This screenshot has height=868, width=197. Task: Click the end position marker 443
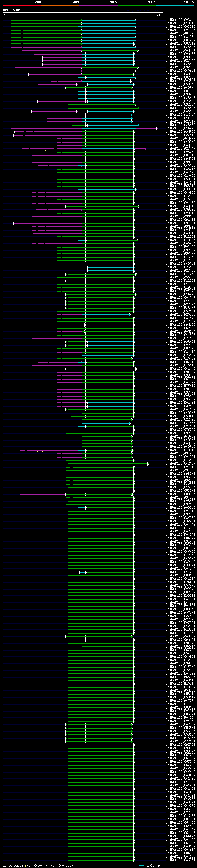tap(159, 15)
